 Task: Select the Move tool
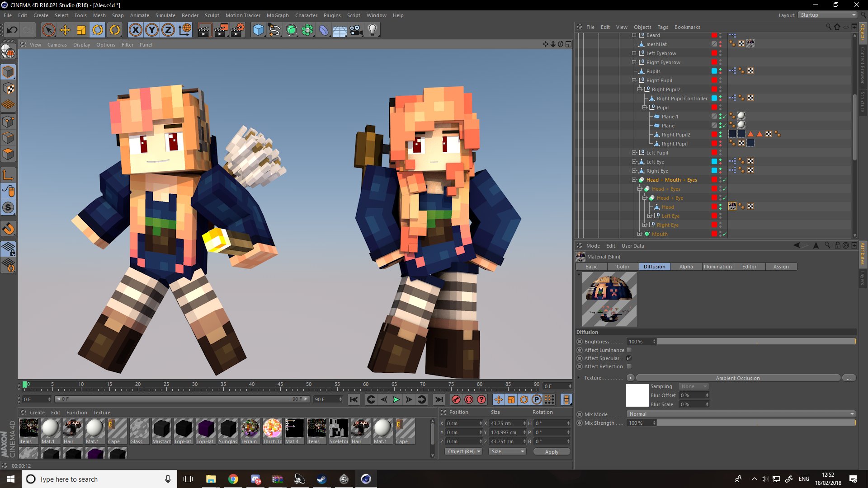point(65,30)
